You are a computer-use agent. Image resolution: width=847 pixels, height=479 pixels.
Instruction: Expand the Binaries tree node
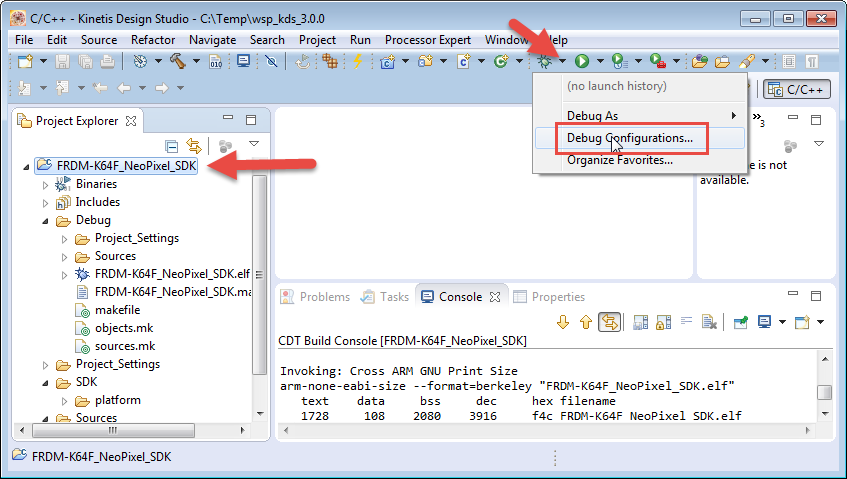(45, 184)
